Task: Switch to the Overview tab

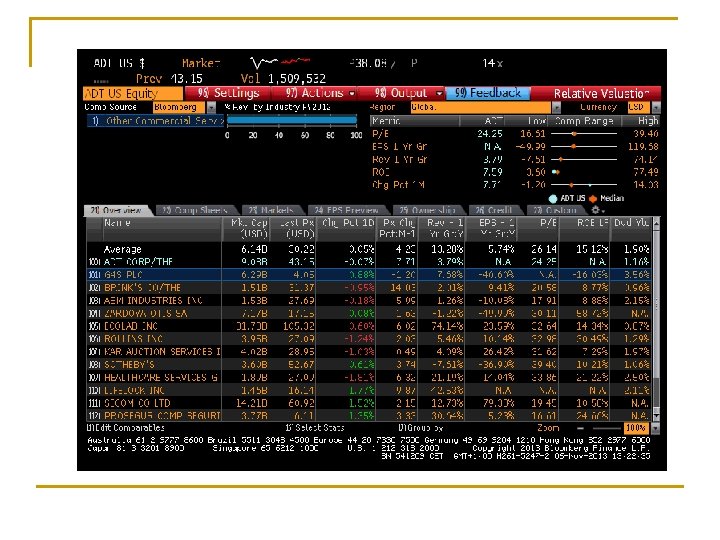Action: pos(116,210)
